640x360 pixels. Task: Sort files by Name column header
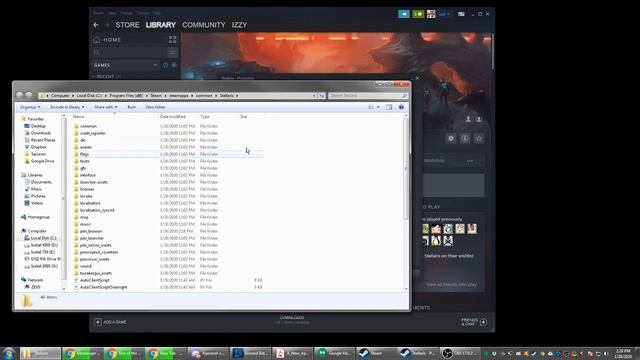click(115, 117)
